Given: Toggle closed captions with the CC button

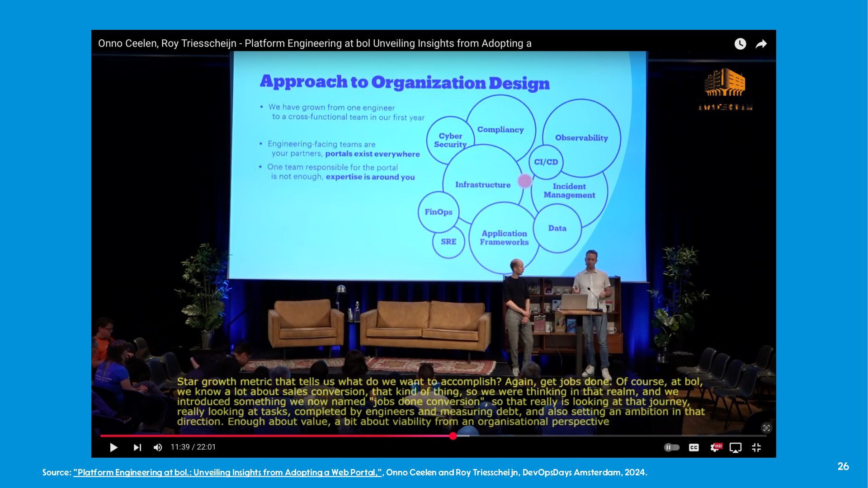Looking at the screenshot, I should pos(693,447).
